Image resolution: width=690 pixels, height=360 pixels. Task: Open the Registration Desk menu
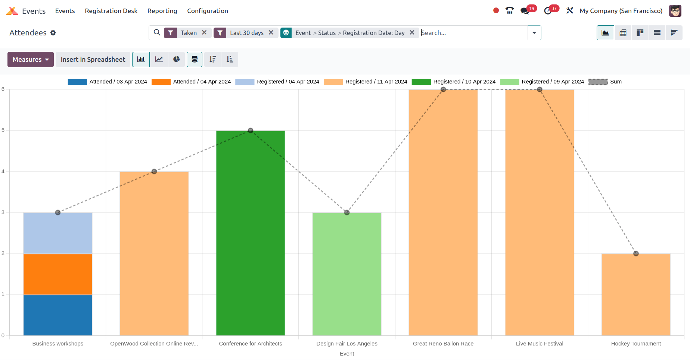pyautogui.click(x=111, y=11)
